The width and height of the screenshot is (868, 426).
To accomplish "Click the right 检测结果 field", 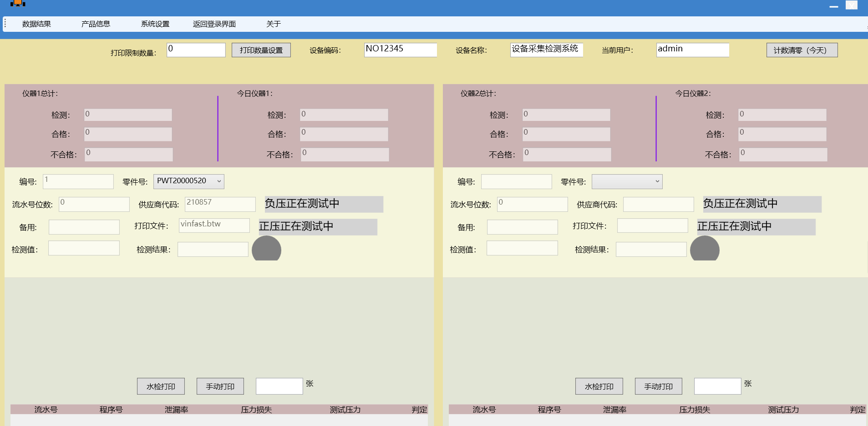I will 651,249.
